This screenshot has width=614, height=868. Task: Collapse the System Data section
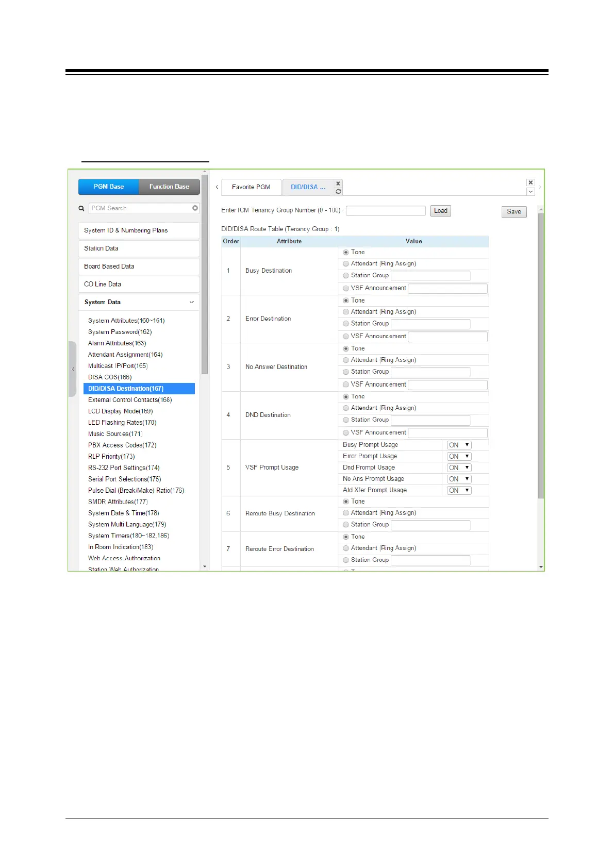point(139,302)
